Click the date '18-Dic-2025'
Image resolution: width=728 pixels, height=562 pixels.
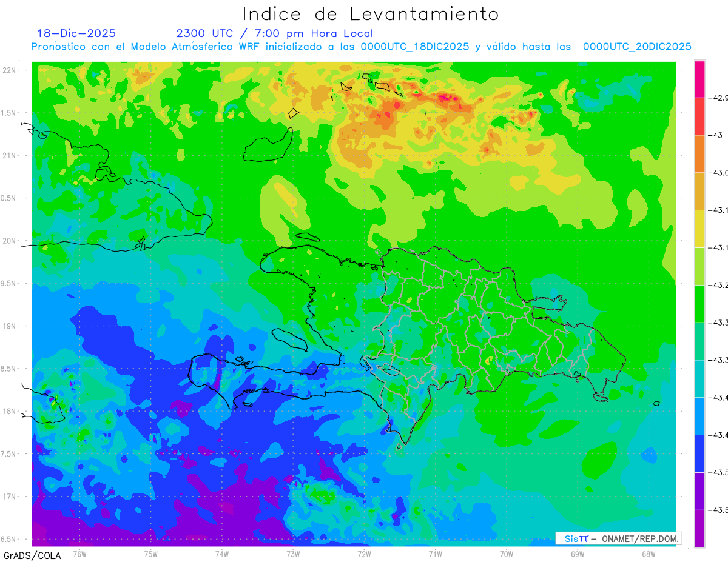coord(76,33)
